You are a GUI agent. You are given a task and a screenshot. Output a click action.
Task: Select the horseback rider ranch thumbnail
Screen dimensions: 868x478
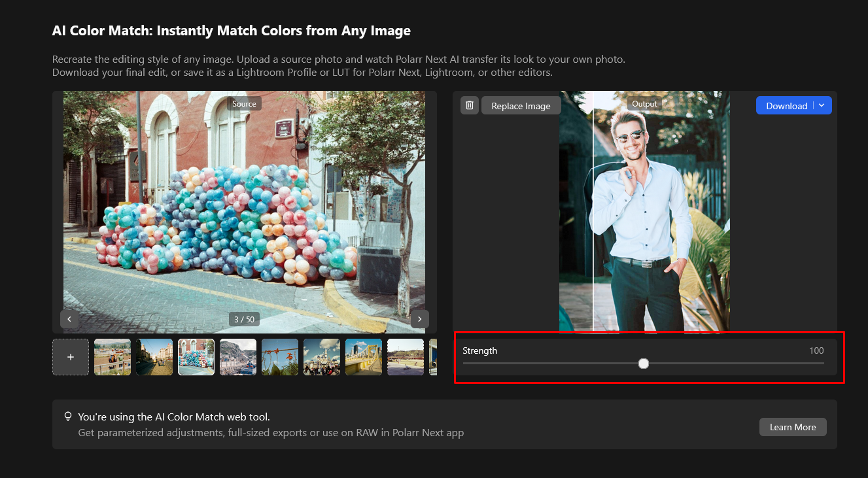click(x=113, y=357)
